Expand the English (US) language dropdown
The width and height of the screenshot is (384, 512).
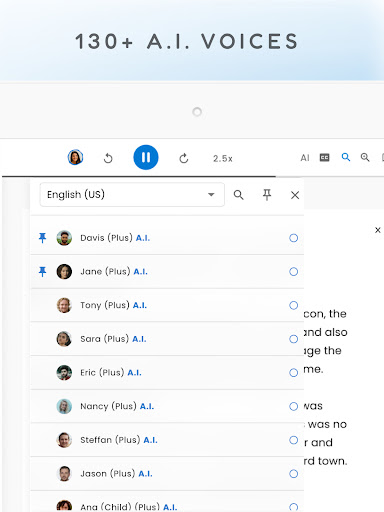click(132, 194)
